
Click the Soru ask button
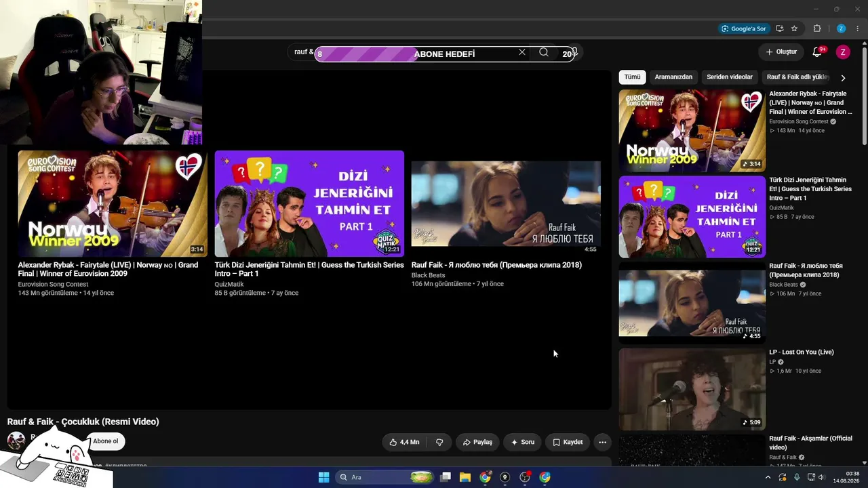(x=522, y=442)
